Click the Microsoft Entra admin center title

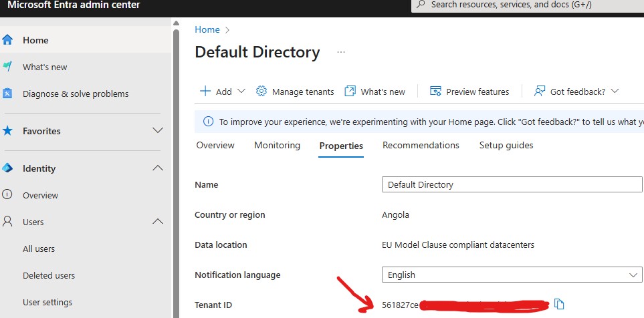(74, 5)
